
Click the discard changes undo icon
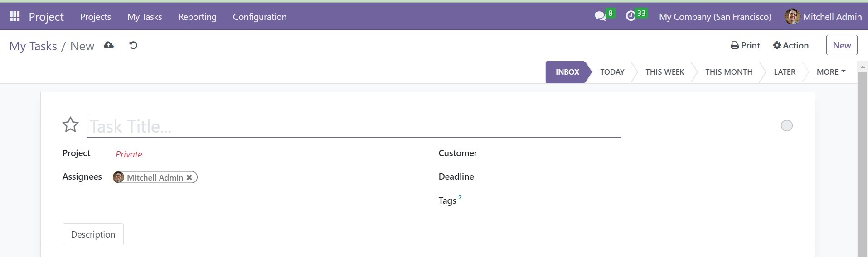133,45
